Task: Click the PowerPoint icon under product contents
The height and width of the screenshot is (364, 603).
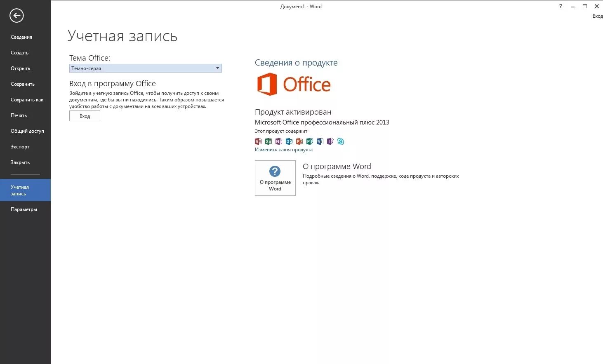Action: [x=299, y=141]
